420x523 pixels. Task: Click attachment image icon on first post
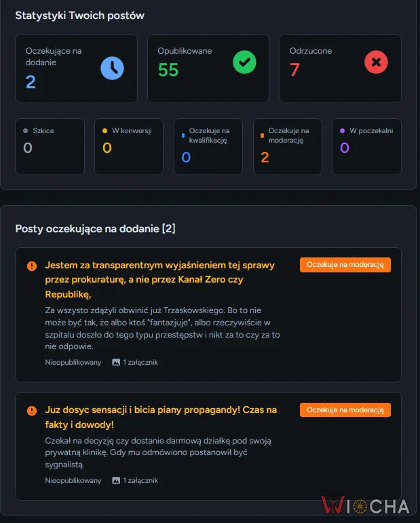(x=116, y=362)
